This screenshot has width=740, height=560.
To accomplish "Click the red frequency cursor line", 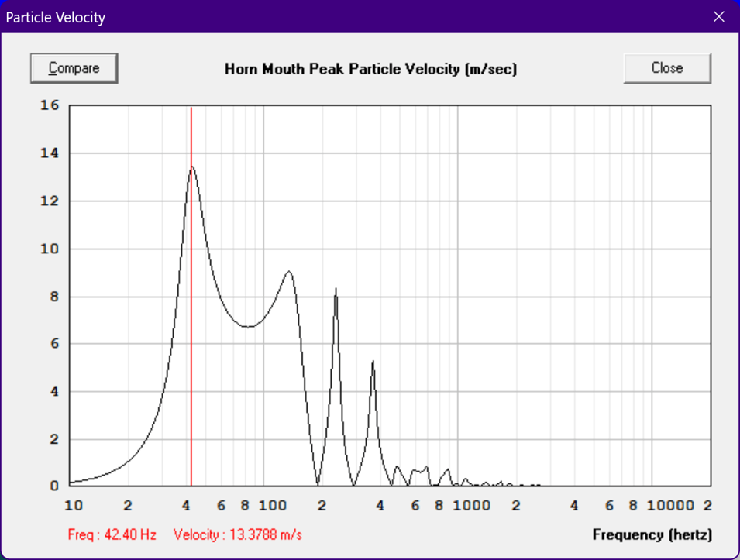I will click(191, 296).
